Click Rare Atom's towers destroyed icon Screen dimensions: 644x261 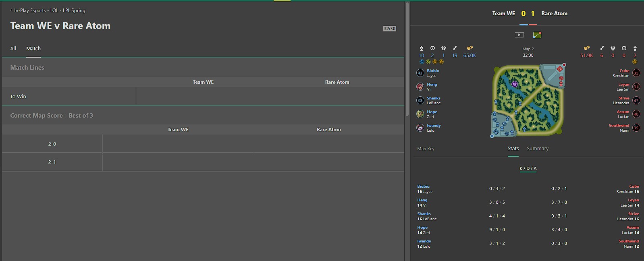pos(635,48)
